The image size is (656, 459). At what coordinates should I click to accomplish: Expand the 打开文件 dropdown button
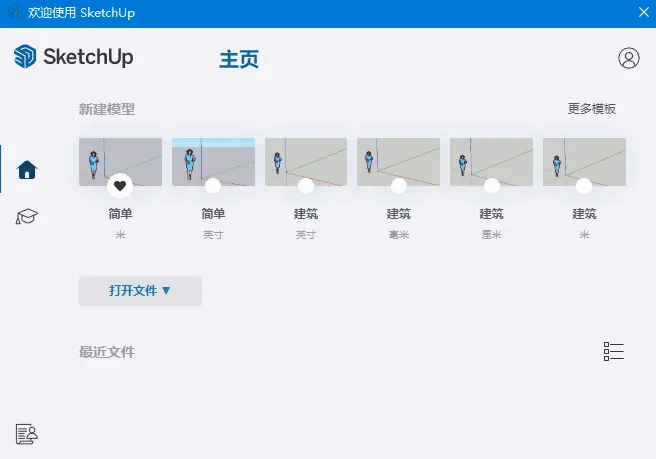(x=140, y=290)
